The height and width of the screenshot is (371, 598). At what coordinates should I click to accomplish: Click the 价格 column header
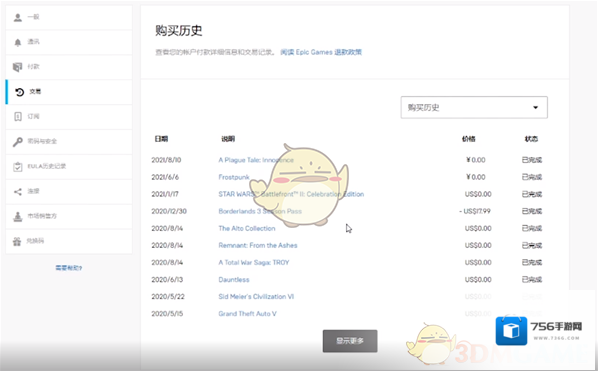(469, 139)
